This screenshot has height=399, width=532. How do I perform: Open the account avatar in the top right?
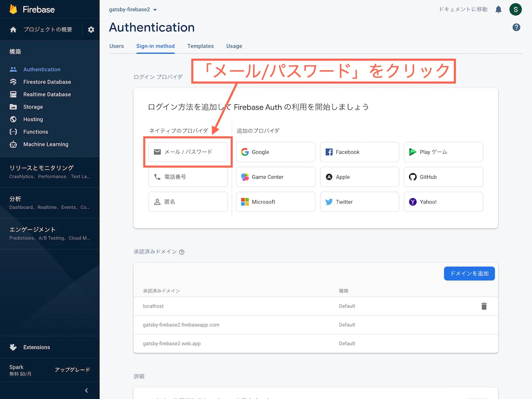(515, 9)
